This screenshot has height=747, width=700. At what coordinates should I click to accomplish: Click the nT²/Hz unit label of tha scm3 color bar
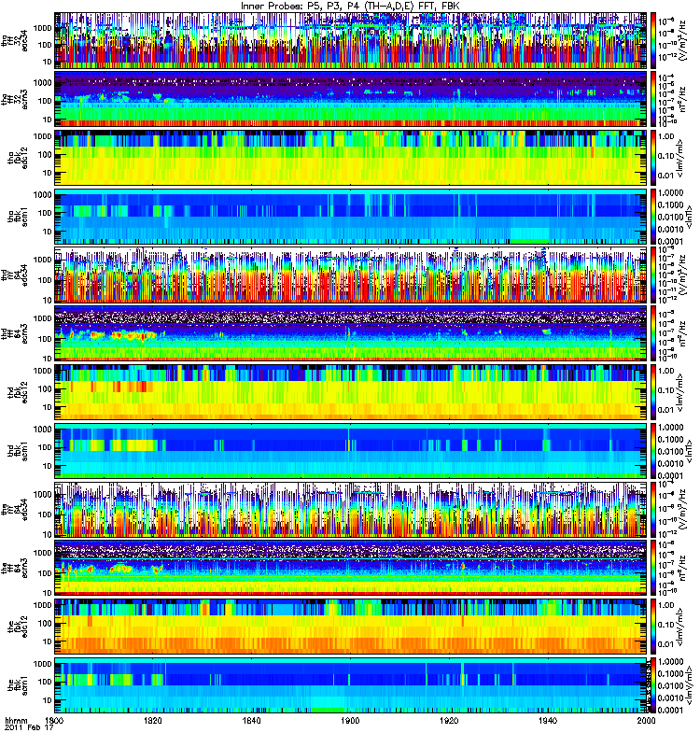(x=682, y=99)
